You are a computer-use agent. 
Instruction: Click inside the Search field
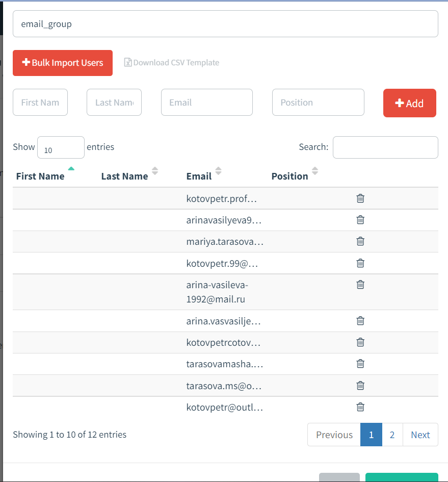coord(385,147)
